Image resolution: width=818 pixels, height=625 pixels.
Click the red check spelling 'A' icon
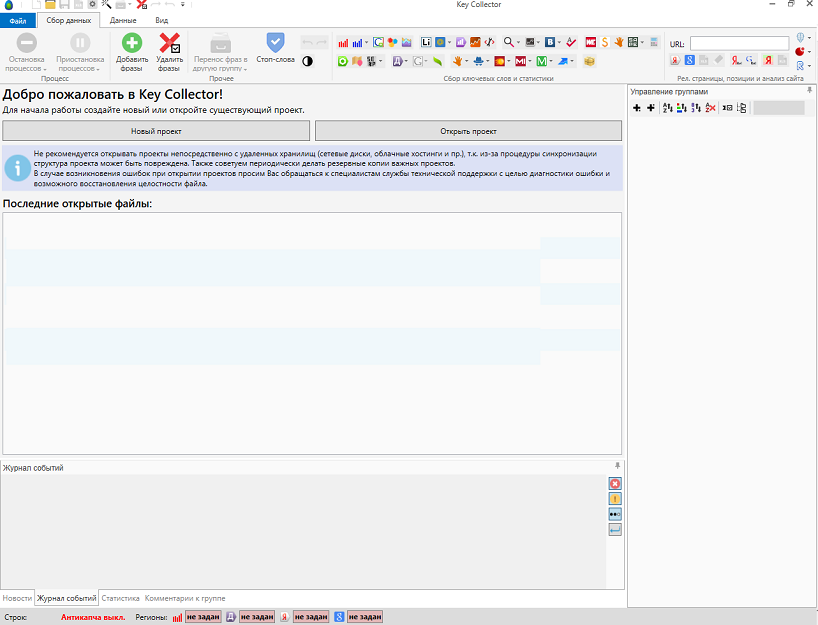pyautogui.click(x=571, y=42)
